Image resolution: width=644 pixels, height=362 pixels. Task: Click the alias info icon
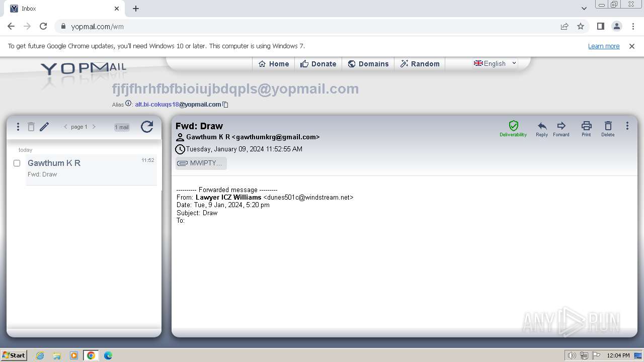click(x=129, y=104)
